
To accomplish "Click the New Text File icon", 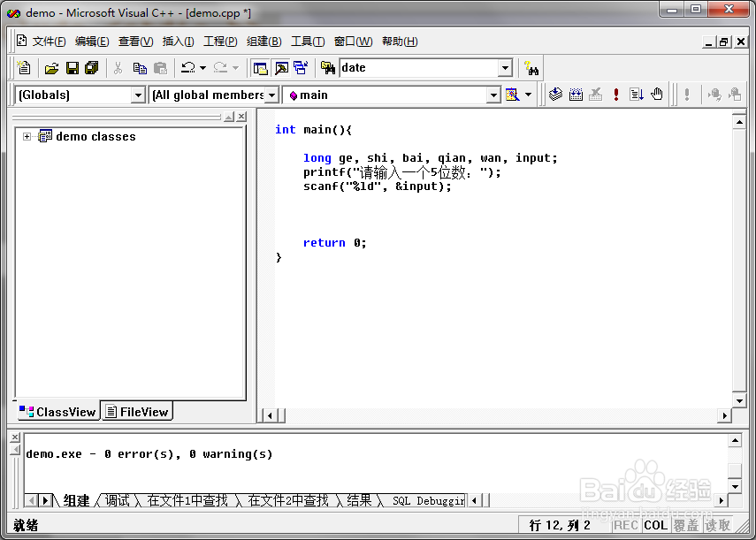I will coord(24,68).
